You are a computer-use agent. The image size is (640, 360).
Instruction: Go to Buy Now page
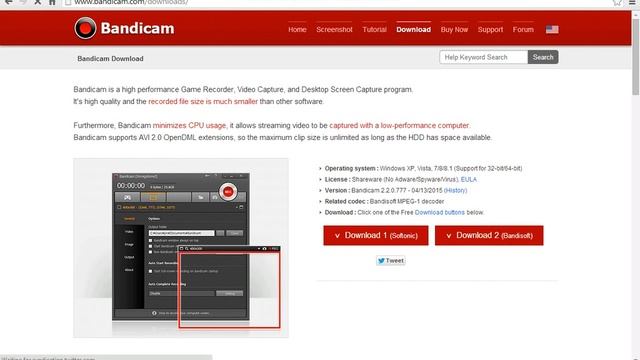454,29
